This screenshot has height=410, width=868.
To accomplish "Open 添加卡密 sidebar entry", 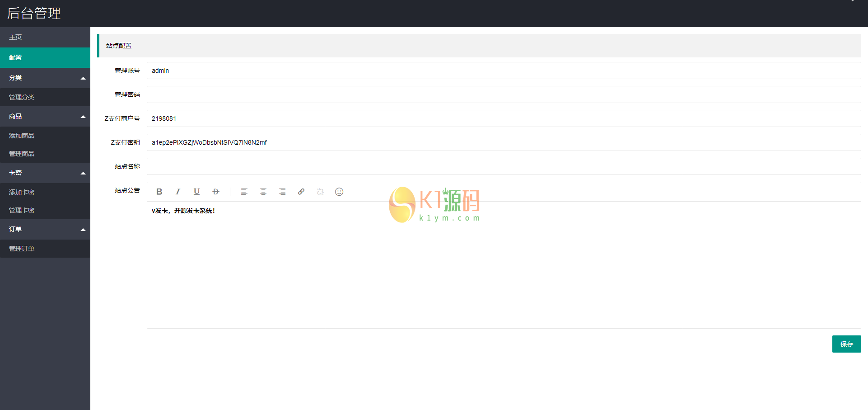I will click(45, 192).
